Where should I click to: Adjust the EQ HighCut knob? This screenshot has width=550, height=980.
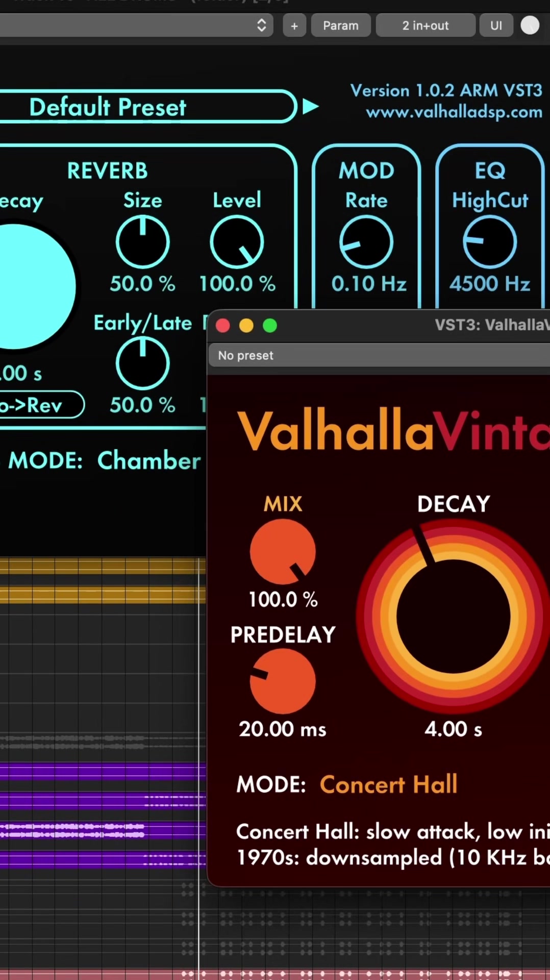[490, 242]
